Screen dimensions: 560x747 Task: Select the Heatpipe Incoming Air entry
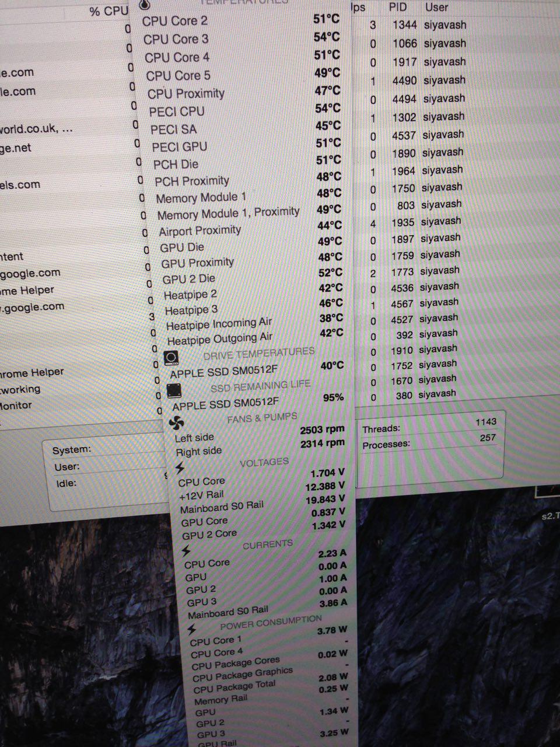point(255,323)
